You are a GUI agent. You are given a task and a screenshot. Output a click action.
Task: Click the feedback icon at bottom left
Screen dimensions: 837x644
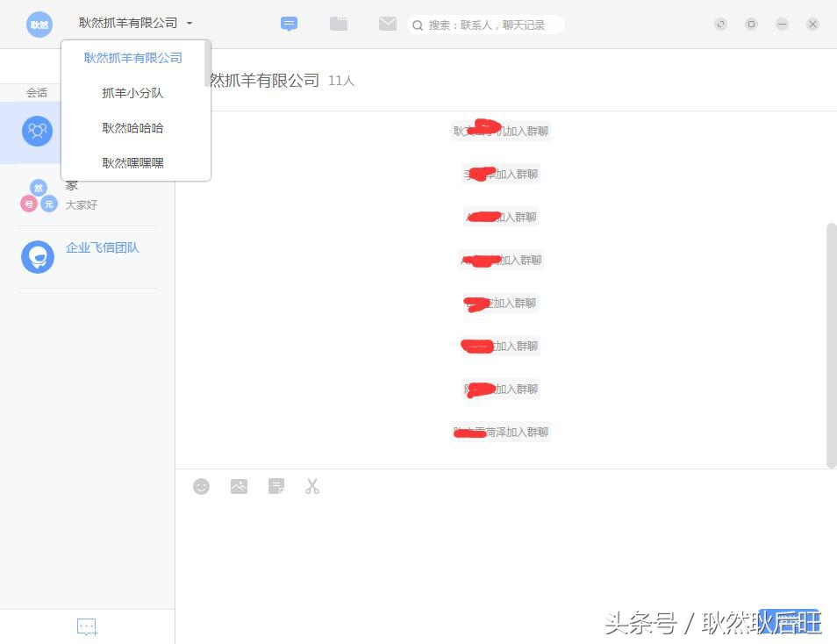(86, 626)
